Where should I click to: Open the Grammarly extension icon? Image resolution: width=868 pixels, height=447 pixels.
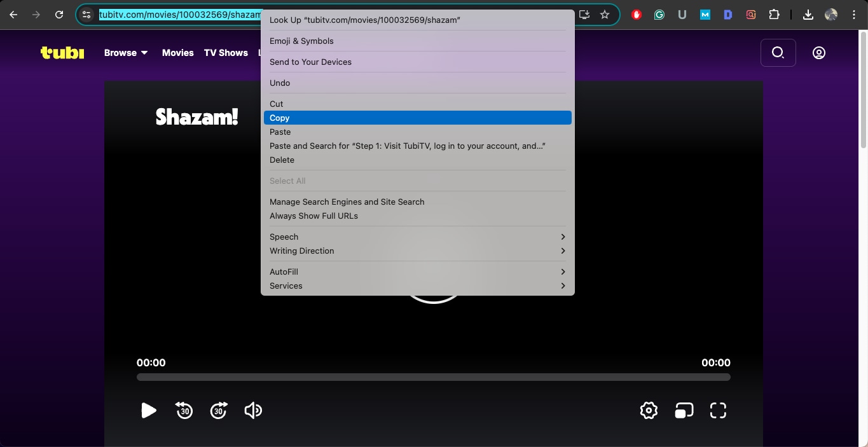[659, 15]
